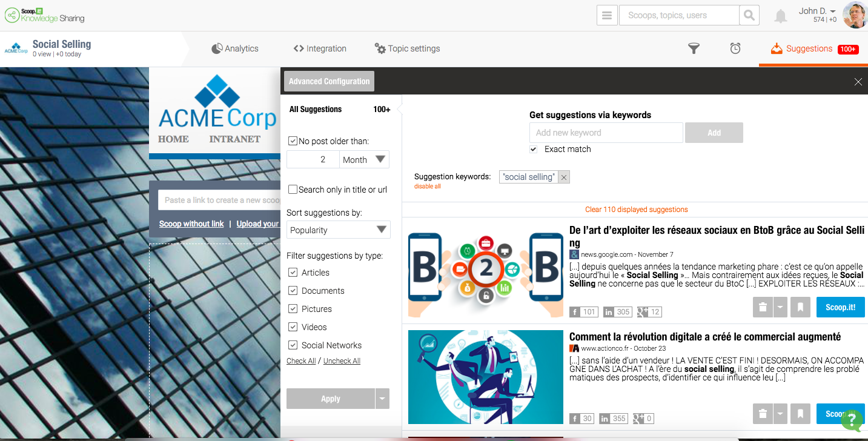868x441 pixels.
Task: Click Scoop without link
Action: point(191,224)
